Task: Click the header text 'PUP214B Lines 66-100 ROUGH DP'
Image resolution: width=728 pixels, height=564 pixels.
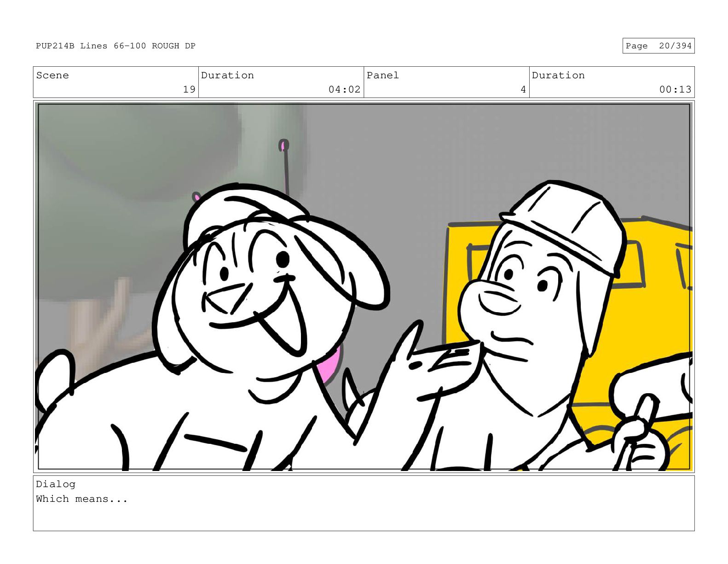Action: pos(116,46)
